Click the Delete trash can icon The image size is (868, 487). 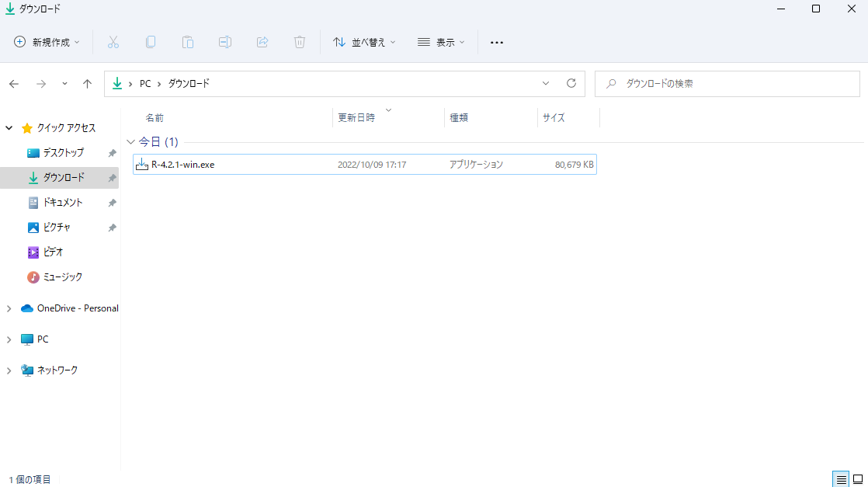coord(300,42)
